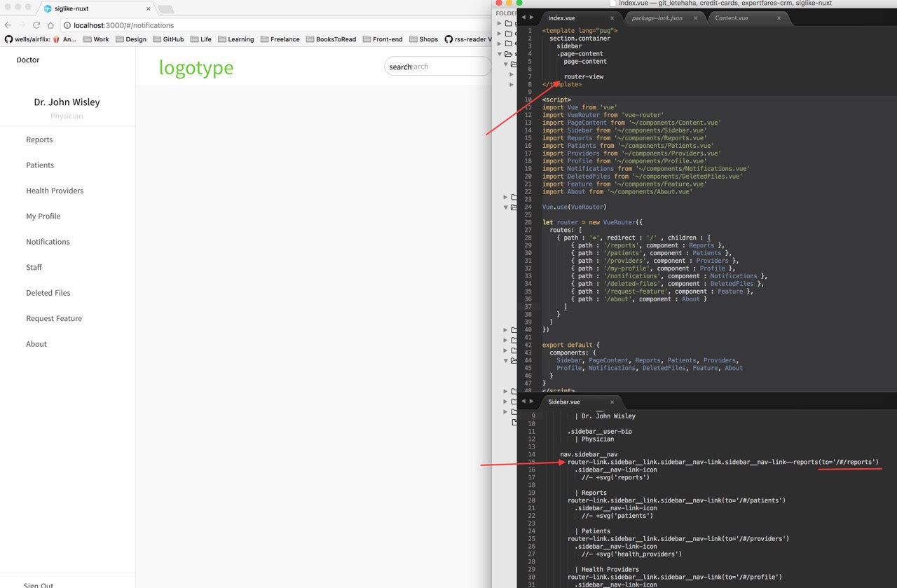The image size is (897, 588).
Task: Open the Patients sidebar link
Action: coord(40,165)
